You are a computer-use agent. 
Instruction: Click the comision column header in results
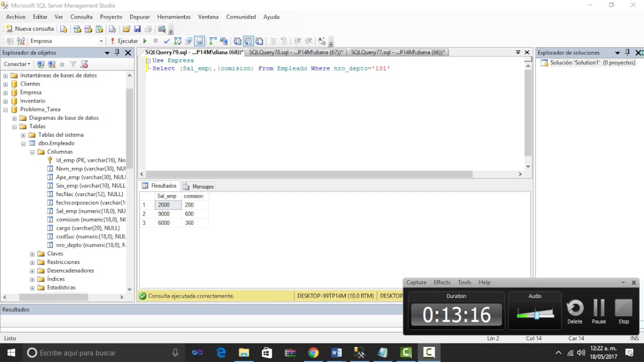(195, 196)
